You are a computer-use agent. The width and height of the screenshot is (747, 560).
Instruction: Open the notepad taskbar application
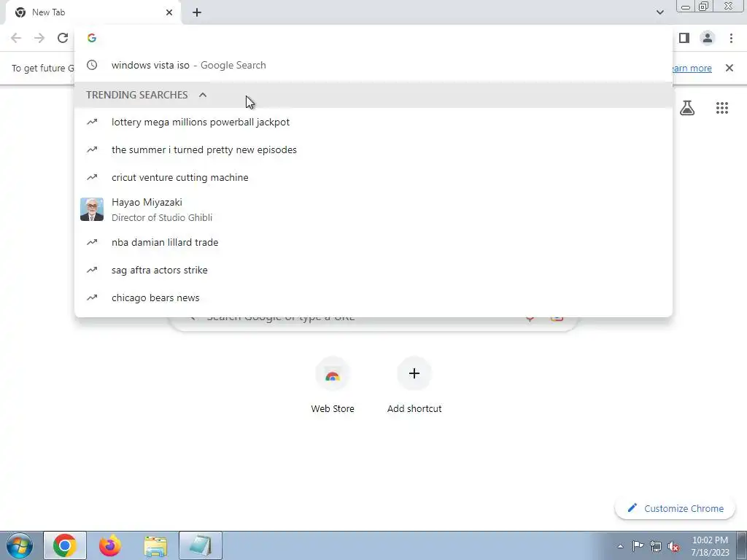pos(201,545)
